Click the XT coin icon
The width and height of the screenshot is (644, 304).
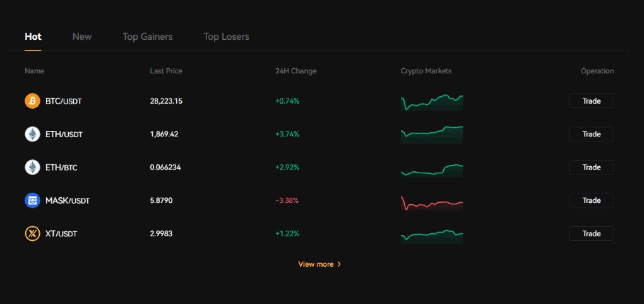32,234
